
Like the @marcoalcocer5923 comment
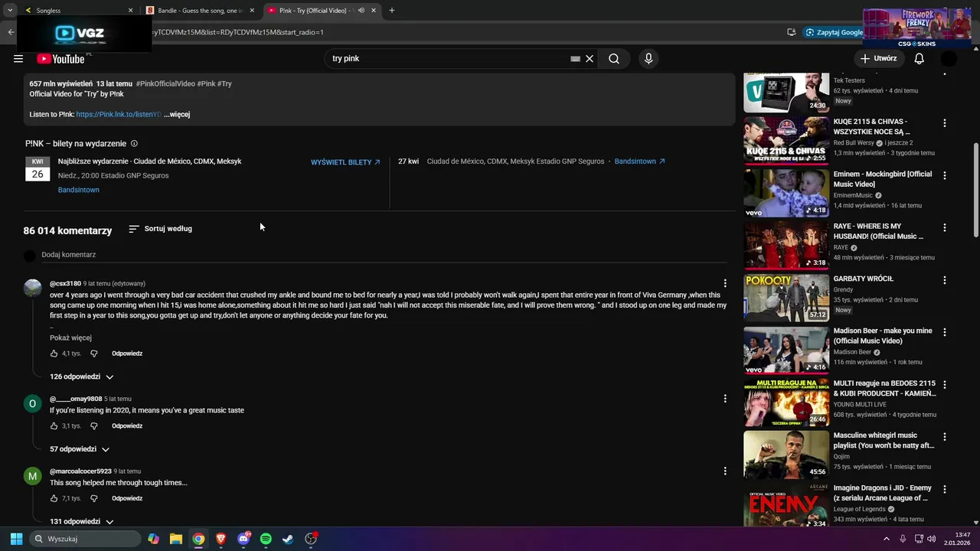tap(54, 499)
